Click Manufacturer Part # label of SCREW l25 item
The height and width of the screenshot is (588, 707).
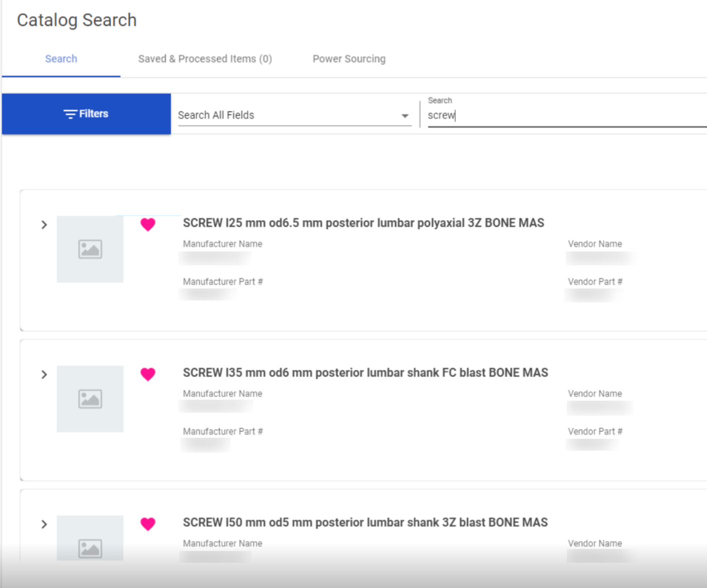point(223,281)
